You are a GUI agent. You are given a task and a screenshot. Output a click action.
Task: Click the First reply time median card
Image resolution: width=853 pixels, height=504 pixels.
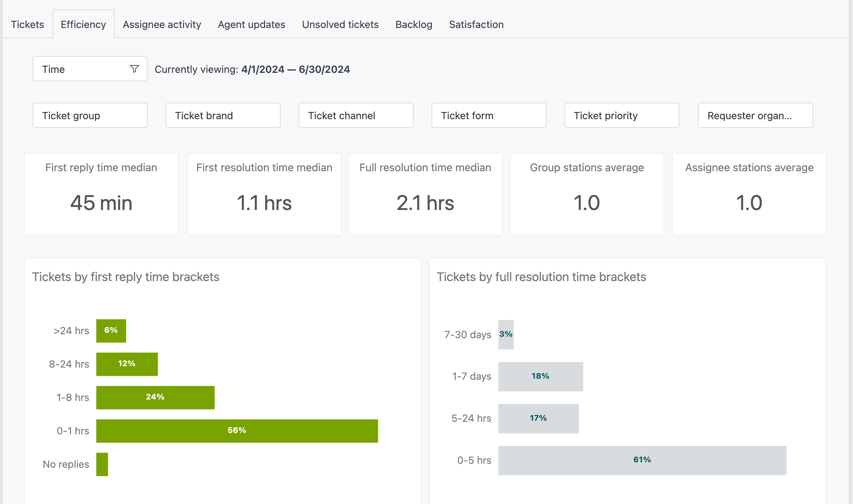101,194
